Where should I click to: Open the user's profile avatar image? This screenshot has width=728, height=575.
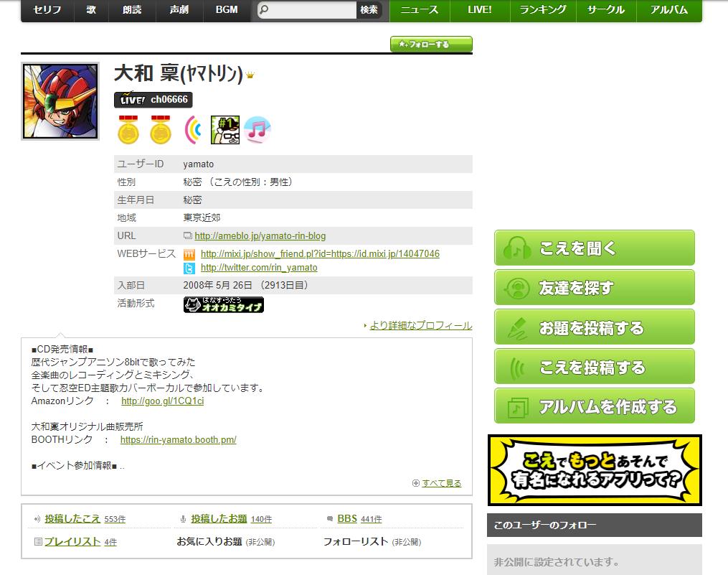point(60,101)
